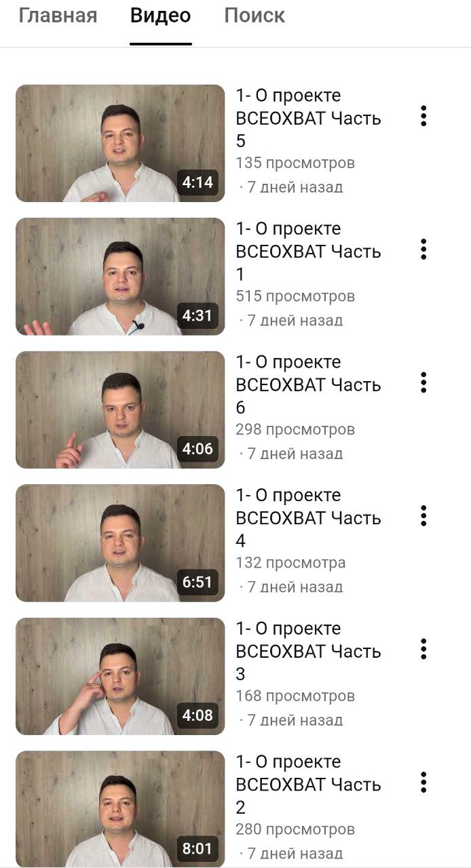Play the 4:14 video thumbnail

[120, 143]
